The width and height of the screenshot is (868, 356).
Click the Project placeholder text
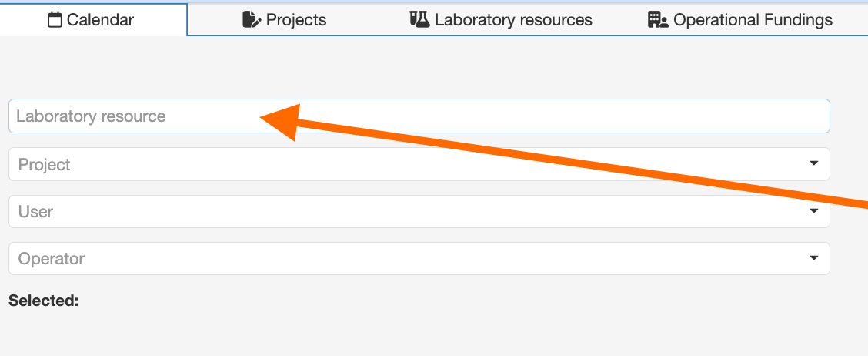[45, 165]
